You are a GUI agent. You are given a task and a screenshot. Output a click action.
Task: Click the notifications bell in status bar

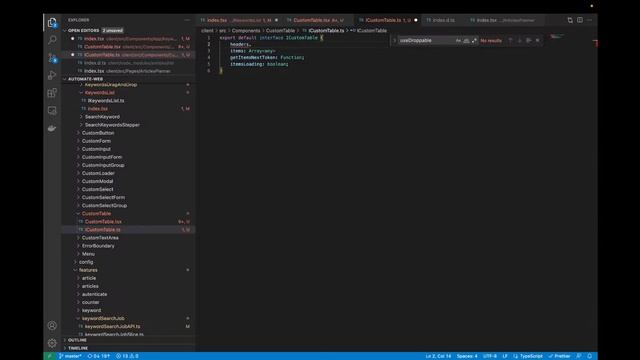[590, 356]
